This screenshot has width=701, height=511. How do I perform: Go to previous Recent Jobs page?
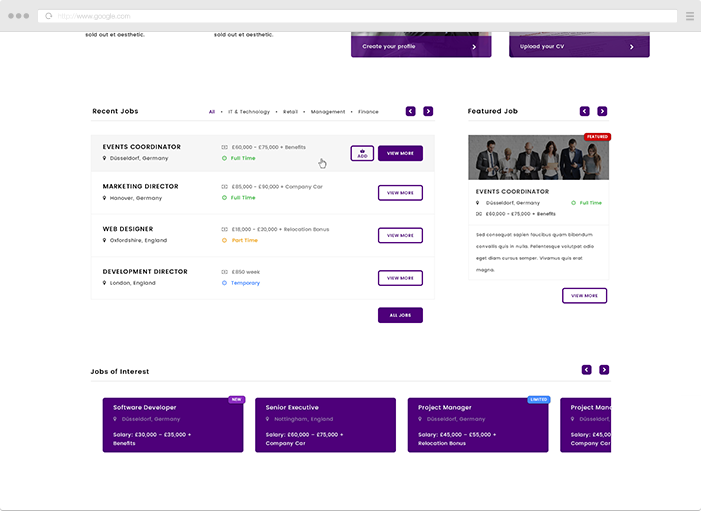coord(410,111)
